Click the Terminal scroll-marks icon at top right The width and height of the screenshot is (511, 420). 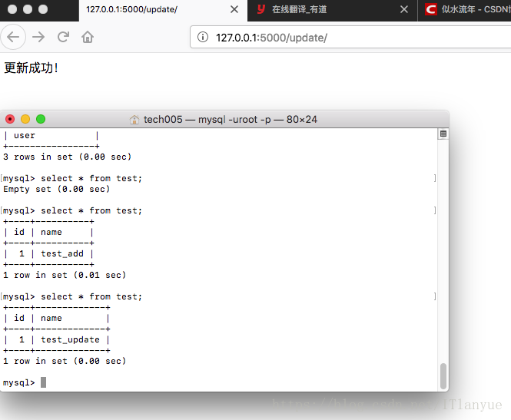tap(443, 134)
